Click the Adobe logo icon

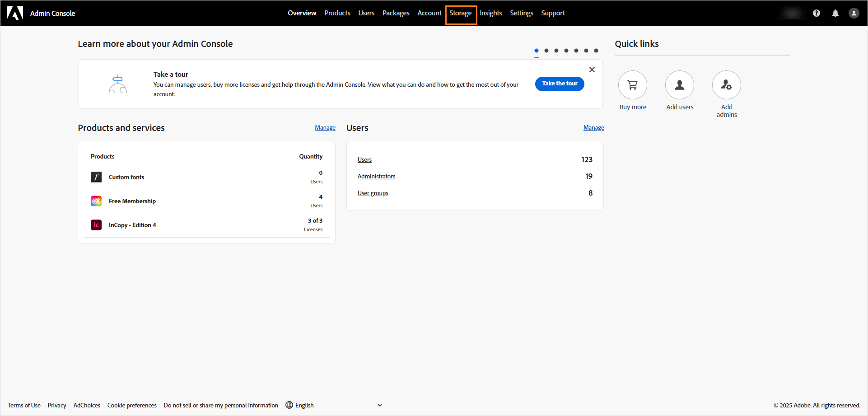tap(15, 13)
